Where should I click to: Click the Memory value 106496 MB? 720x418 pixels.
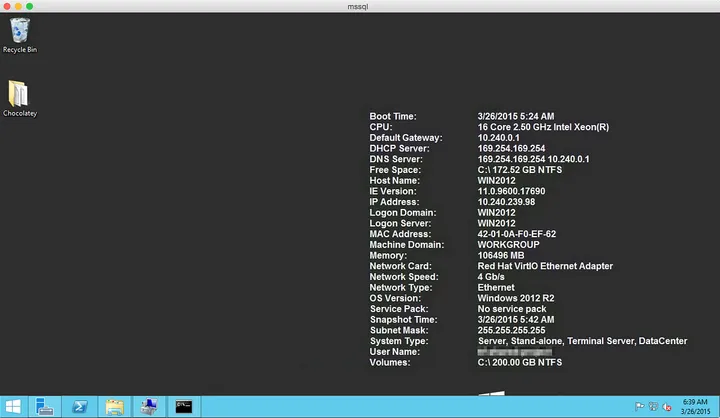pyautogui.click(x=501, y=255)
